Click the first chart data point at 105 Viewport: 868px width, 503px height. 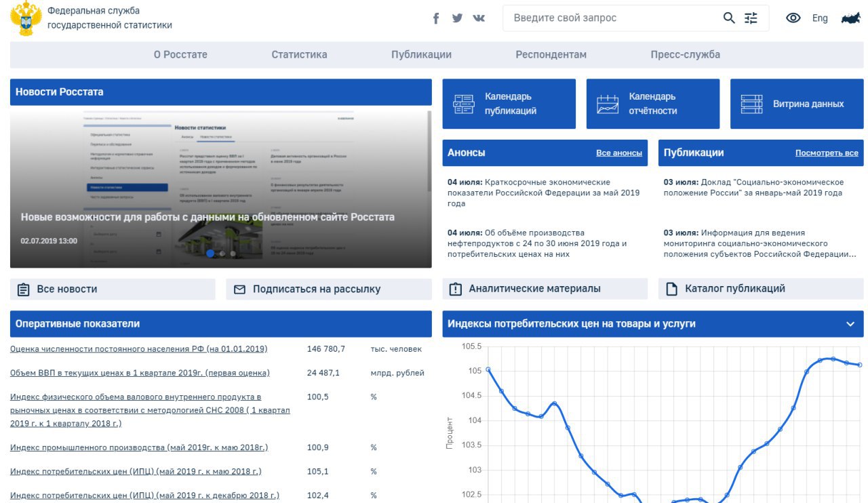point(488,369)
